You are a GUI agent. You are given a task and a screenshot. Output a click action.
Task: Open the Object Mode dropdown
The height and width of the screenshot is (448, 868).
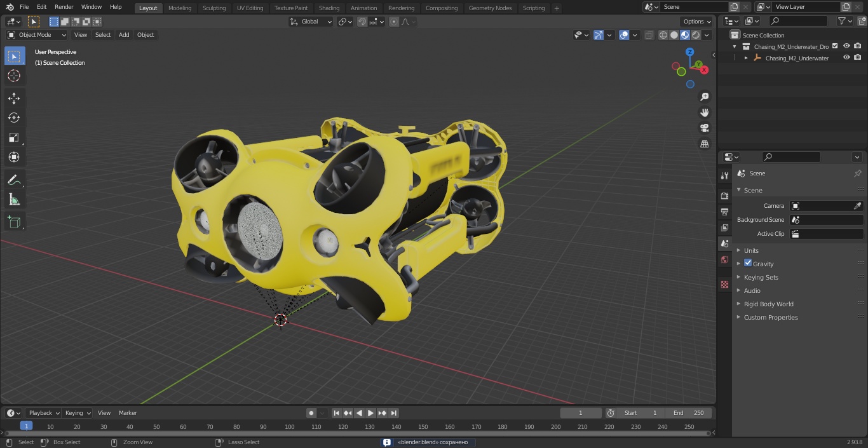37,35
